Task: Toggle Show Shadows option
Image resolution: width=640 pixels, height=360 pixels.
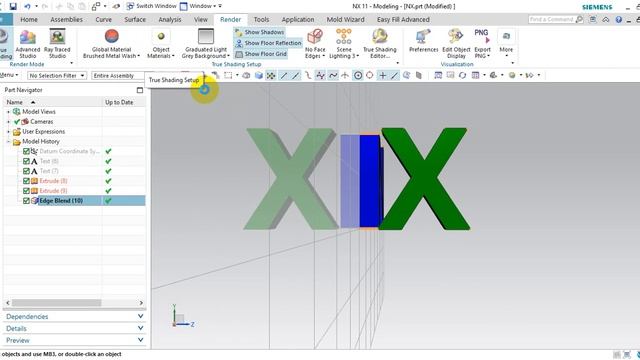Action: 260,32
